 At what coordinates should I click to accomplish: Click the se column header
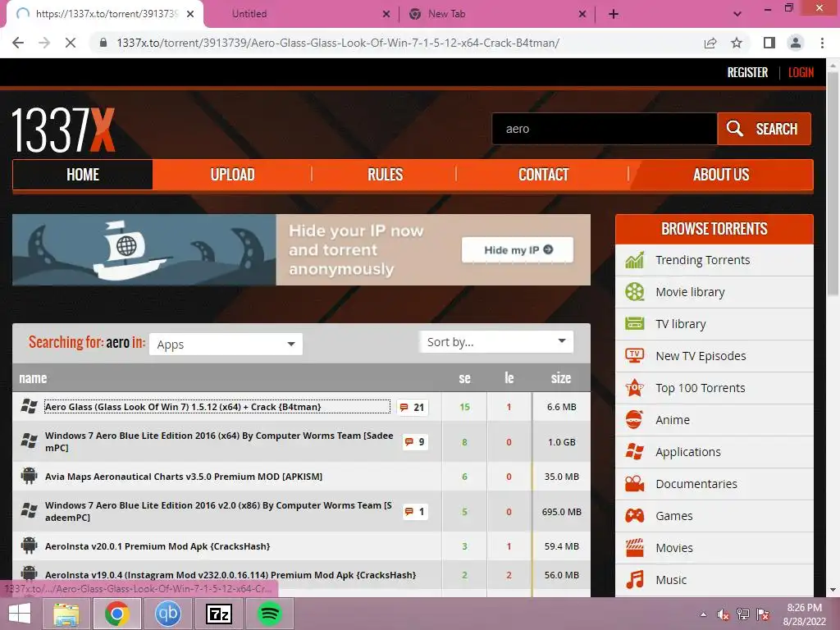click(x=464, y=378)
